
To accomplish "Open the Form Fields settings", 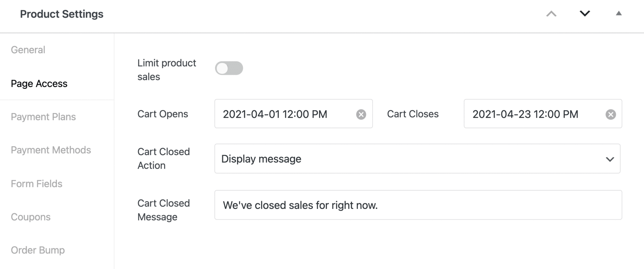I will pos(36,183).
